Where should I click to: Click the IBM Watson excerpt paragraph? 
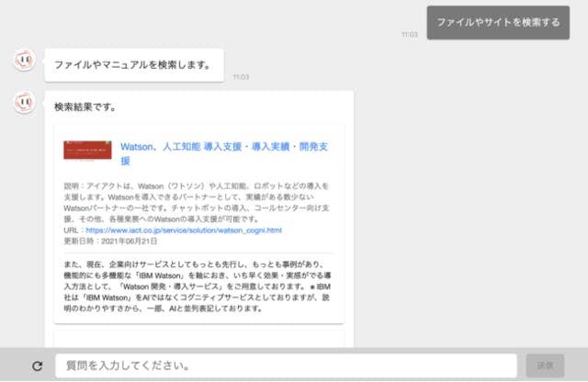198,286
